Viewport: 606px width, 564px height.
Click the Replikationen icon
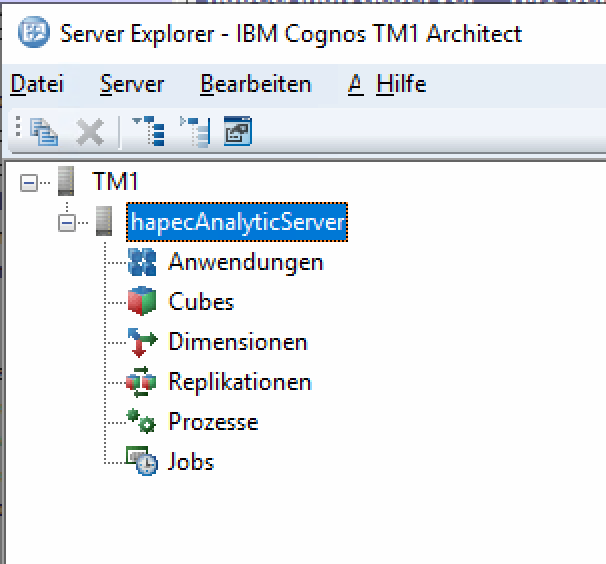(x=141, y=382)
